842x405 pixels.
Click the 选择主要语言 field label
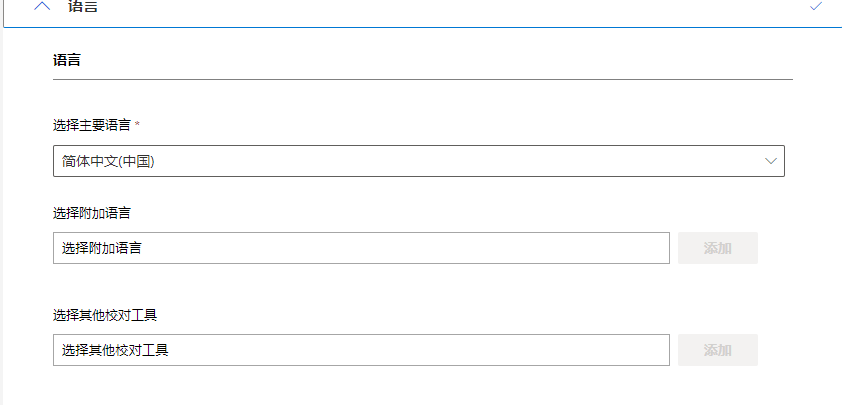tap(92, 126)
